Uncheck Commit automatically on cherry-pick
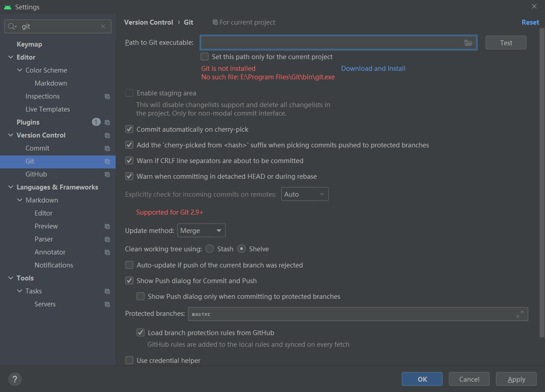 coord(129,129)
